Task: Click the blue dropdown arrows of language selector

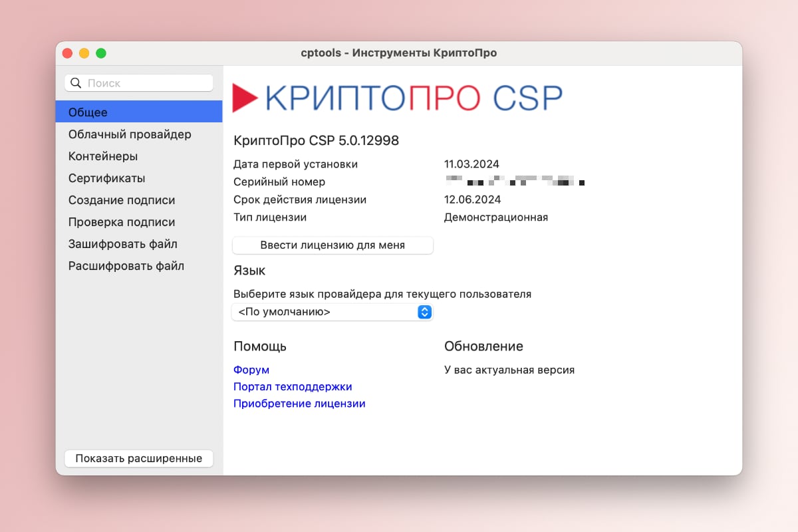Action: [424, 312]
